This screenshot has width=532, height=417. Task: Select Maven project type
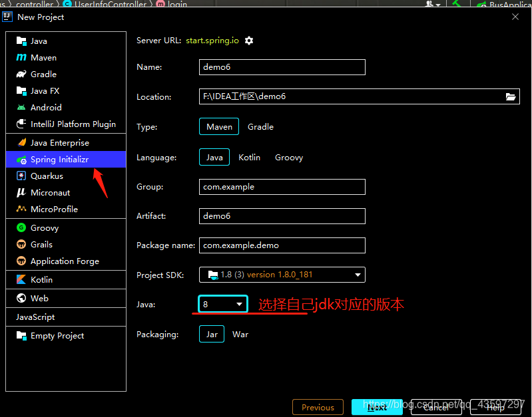(x=219, y=126)
